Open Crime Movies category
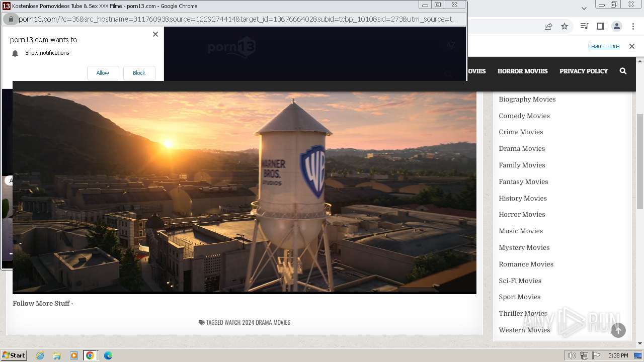Image resolution: width=644 pixels, height=362 pixels. click(x=521, y=132)
